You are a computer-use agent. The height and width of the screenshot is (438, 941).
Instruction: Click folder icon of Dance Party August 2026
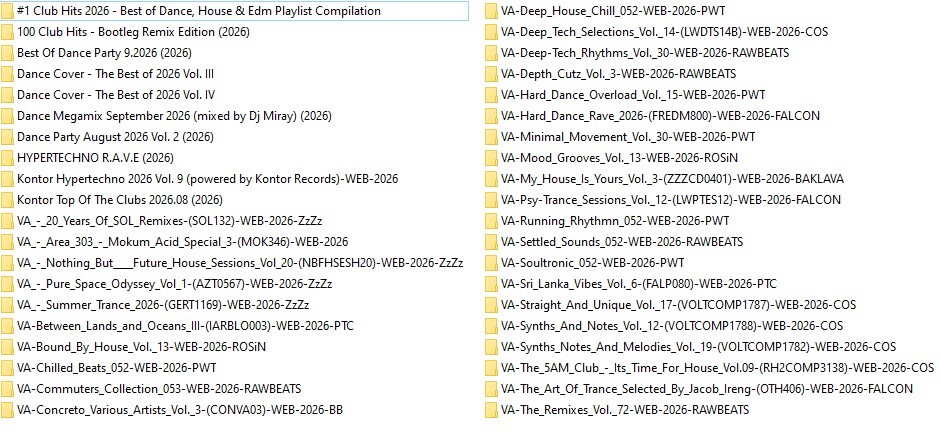[x=7, y=137]
